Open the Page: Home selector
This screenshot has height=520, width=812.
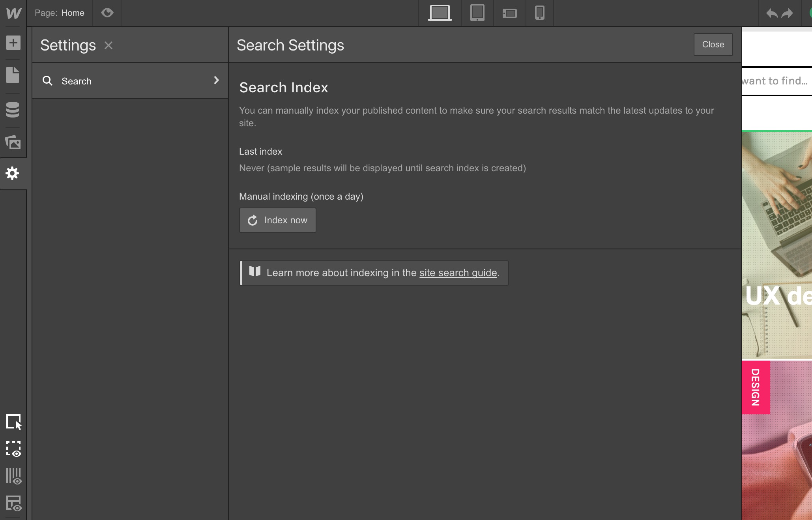60,13
